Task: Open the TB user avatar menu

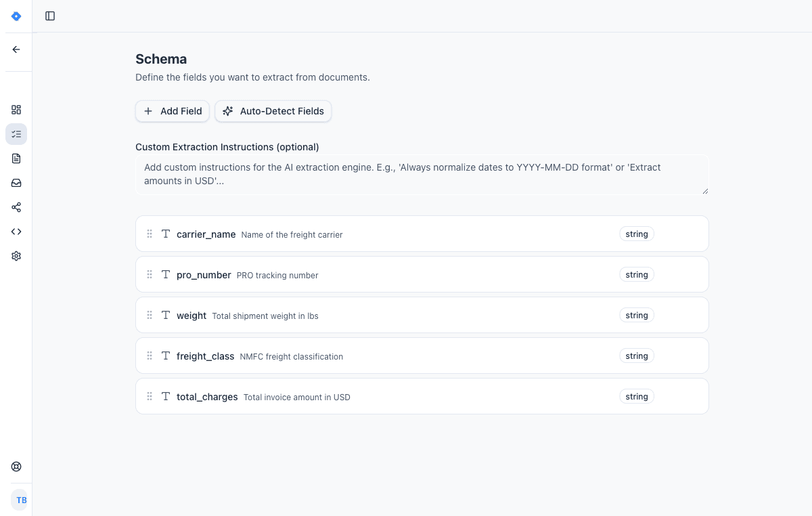Action: (x=20, y=500)
